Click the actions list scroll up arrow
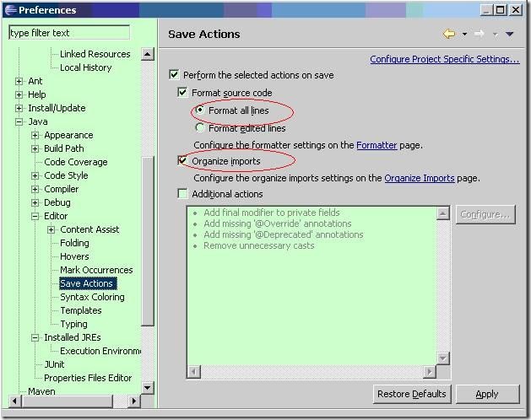 click(x=443, y=213)
